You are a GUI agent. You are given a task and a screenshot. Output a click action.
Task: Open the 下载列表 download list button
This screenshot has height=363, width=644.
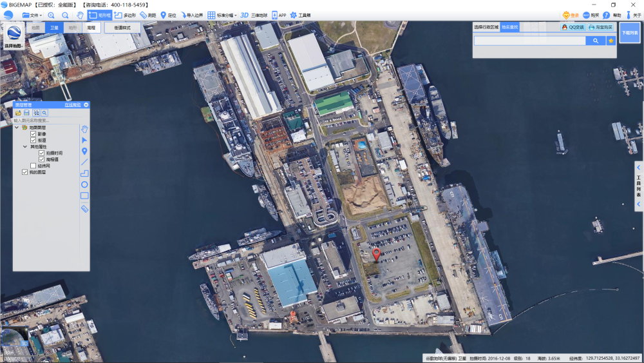click(629, 33)
